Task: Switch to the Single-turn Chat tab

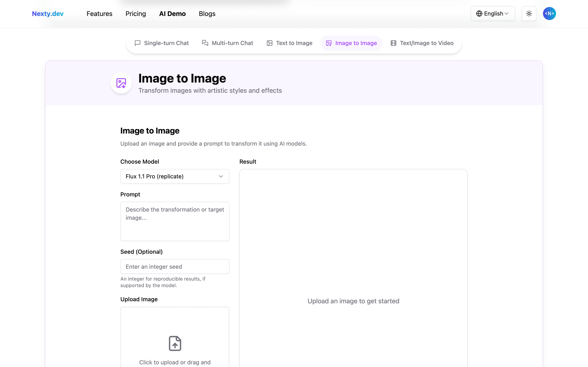Action: [162, 43]
